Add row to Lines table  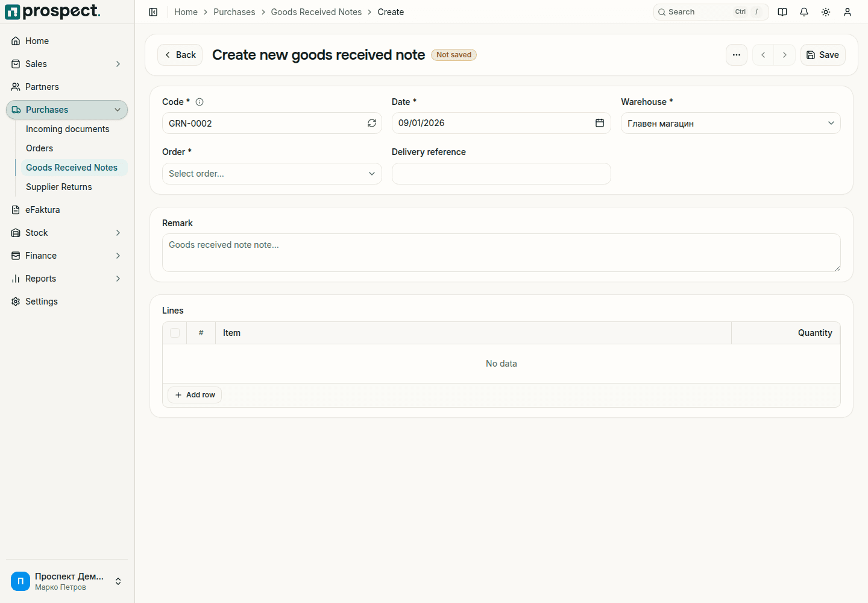click(195, 395)
